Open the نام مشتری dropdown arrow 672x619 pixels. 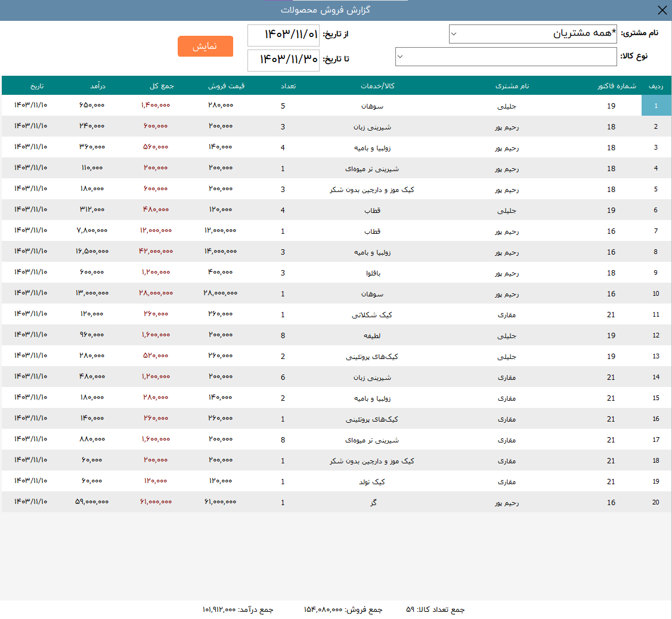pyautogui.click(x=454, y=34)
